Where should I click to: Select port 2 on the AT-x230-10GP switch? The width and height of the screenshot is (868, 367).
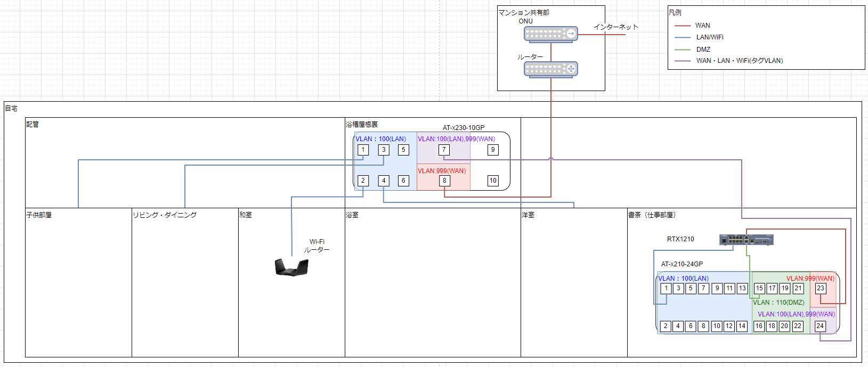pos(363,181)
